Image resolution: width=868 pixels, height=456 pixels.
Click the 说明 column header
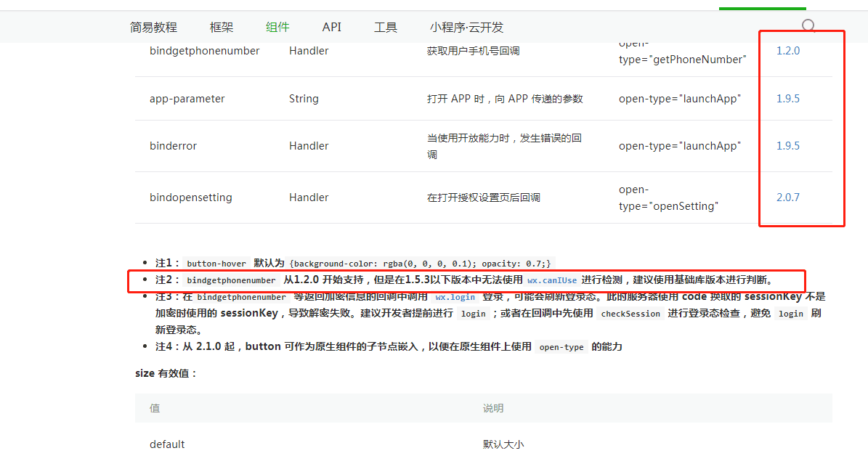point(493,408)
